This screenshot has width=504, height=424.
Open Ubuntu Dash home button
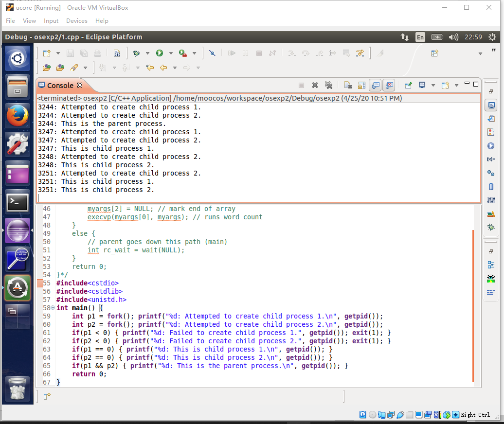click(18, 58)
